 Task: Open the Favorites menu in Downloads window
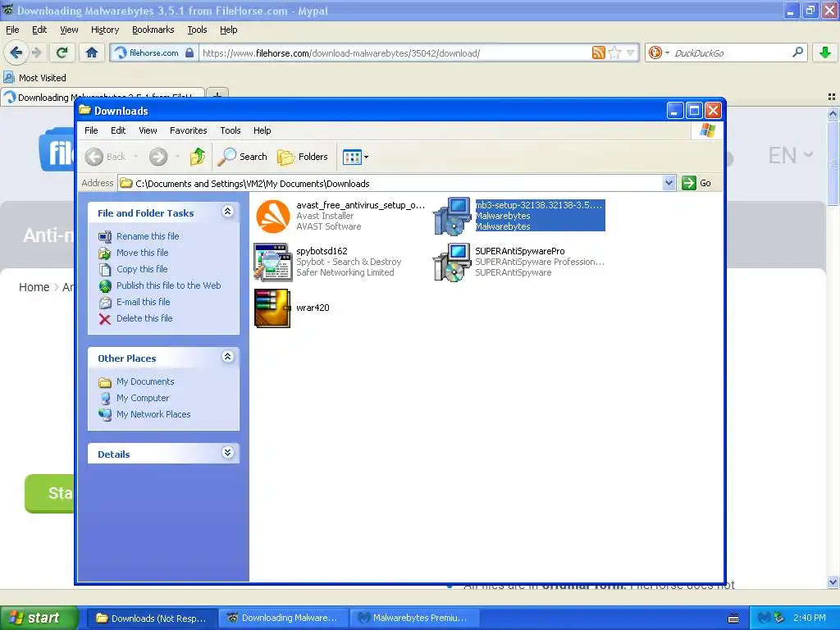188,130
